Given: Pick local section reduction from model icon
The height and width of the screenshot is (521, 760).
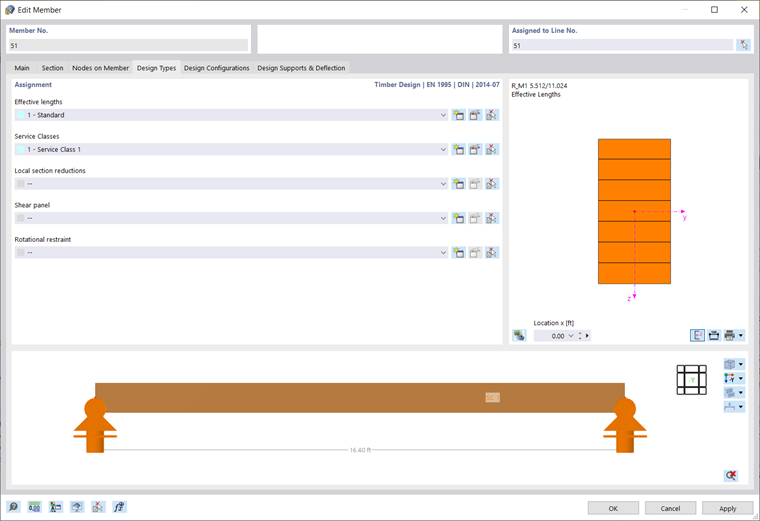Looking at the screenshot, I should (x=492, y=184).
